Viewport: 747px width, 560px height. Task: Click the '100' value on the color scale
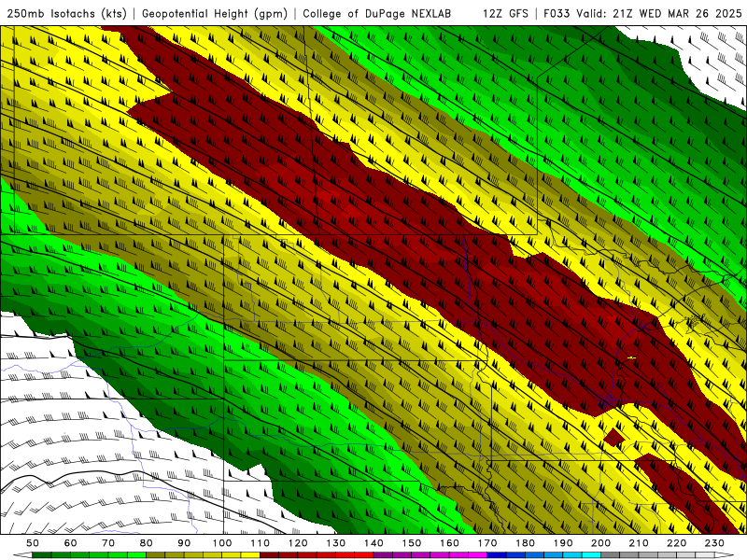[222, 543]
